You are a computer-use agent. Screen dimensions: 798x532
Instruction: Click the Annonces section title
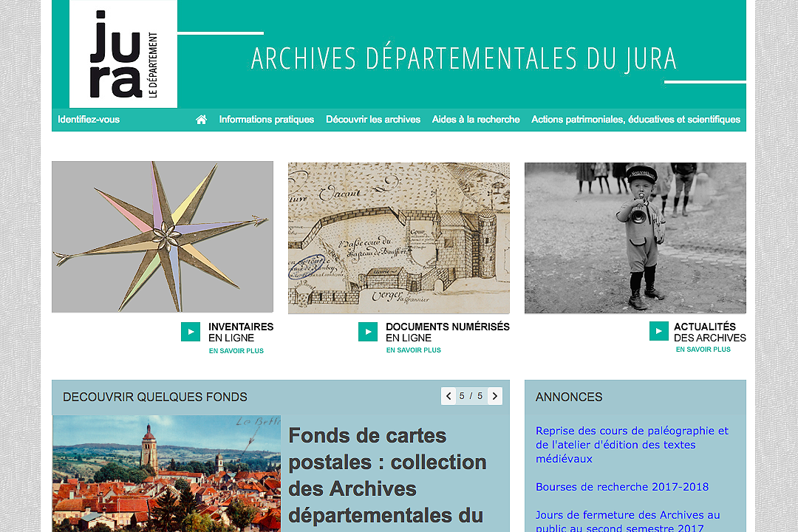coord(568,397)
